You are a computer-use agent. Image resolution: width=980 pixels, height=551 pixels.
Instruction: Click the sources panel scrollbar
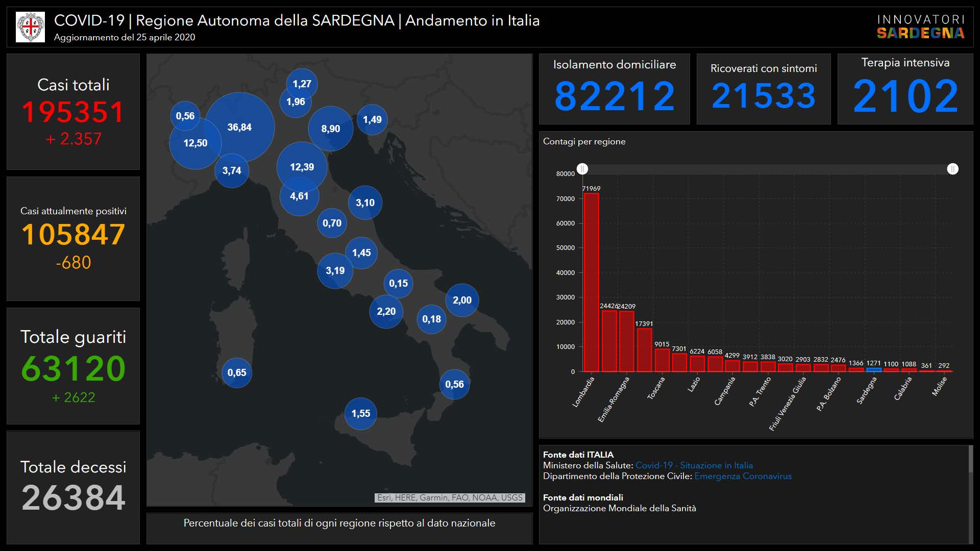pyautogui.click(x=970, y=459)
